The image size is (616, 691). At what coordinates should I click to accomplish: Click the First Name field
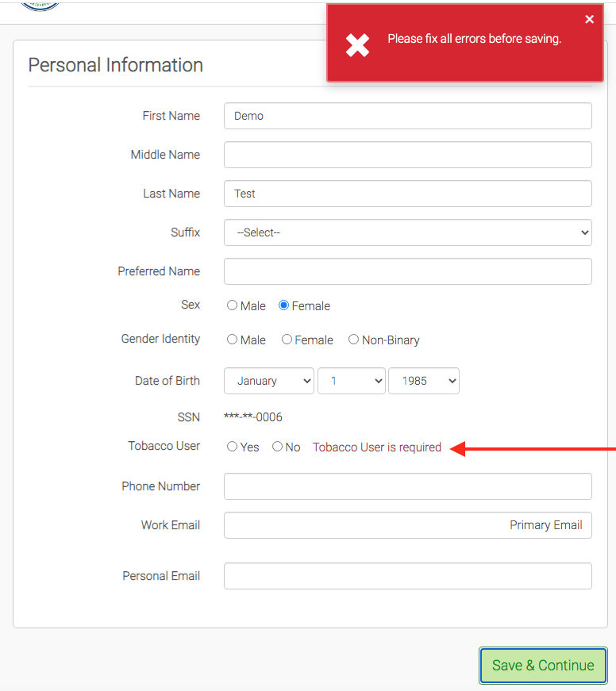(407, 116)
